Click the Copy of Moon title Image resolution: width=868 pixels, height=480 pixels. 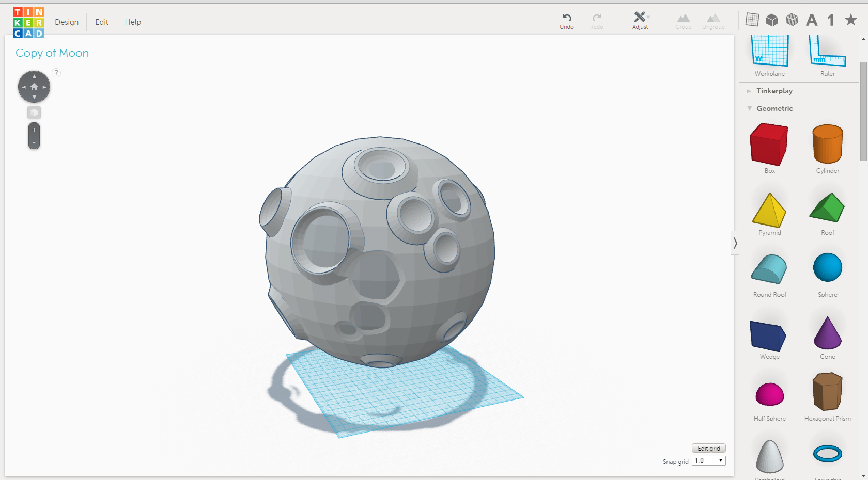(52, 53)
